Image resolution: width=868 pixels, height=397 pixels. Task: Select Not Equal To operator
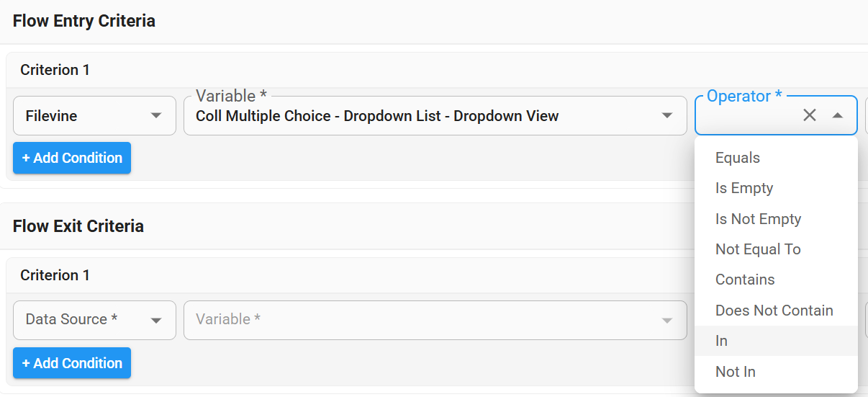coord(758,249)
